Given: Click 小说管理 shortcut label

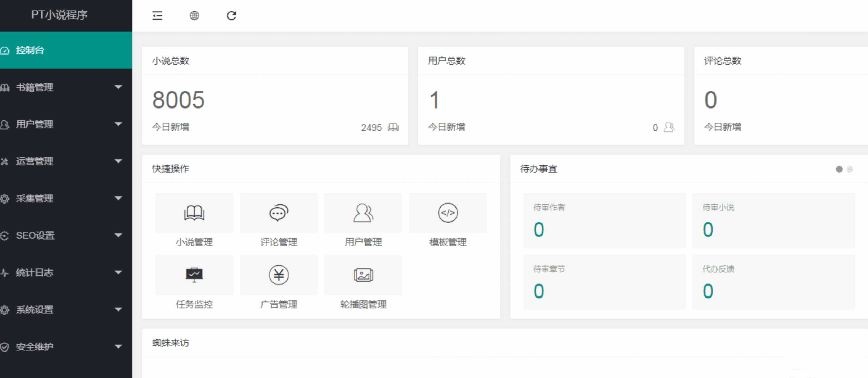Looking at the screenshot, I should point(194,242).
